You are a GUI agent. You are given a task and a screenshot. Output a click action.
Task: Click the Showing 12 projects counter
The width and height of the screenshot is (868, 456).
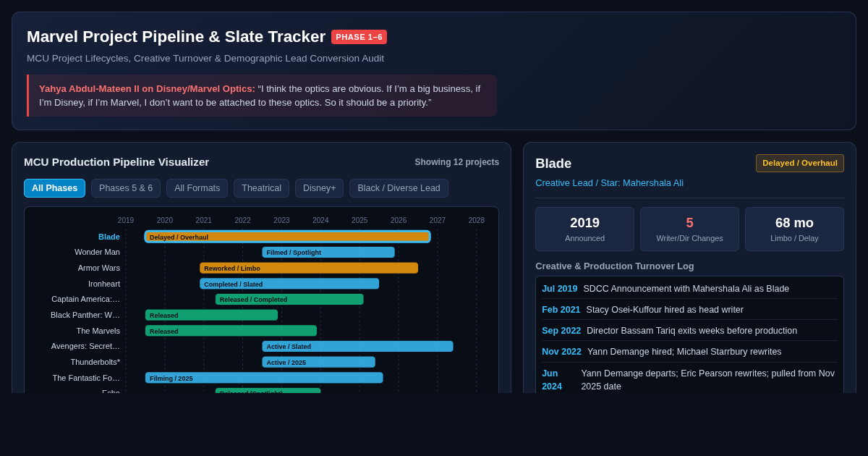click(x=457, y=162)
